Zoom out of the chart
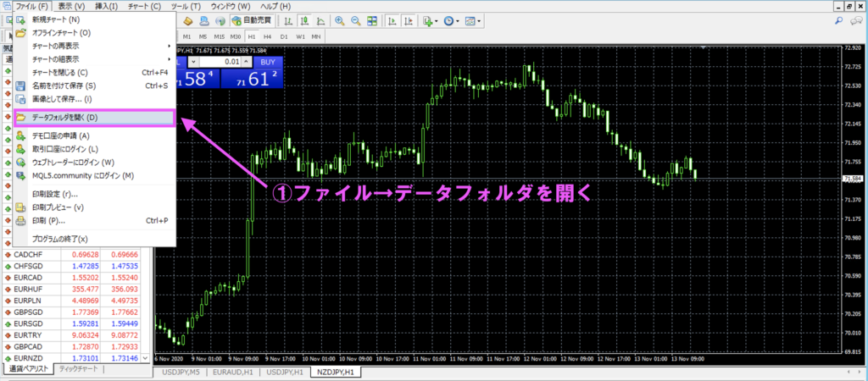 point(356,21)
